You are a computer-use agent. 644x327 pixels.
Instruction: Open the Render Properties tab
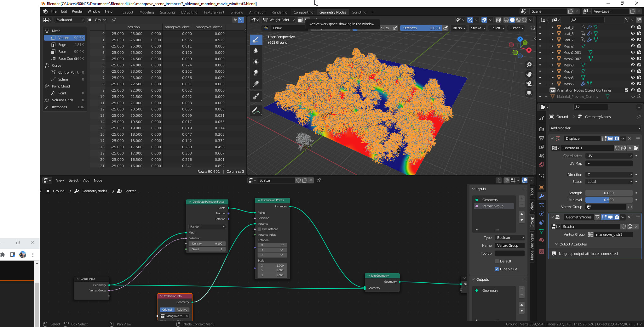click(x=541, y=129)
